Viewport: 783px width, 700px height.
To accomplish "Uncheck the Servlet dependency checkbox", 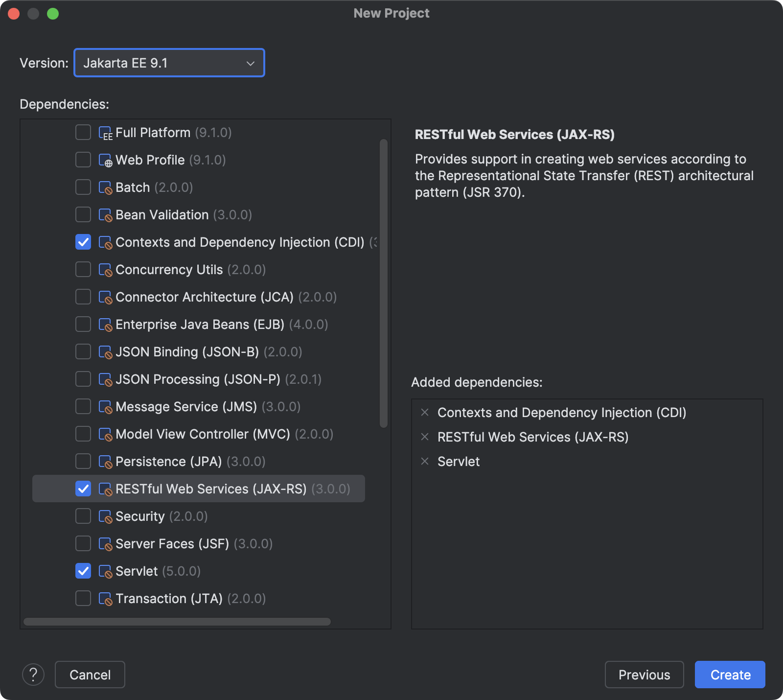I will [83, 571].
